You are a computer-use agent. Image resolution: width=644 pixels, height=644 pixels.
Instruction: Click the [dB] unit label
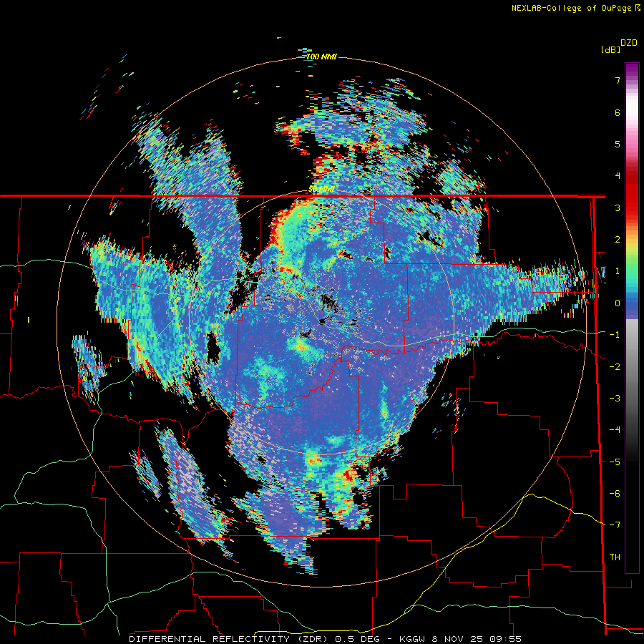(x=610, y=49)
